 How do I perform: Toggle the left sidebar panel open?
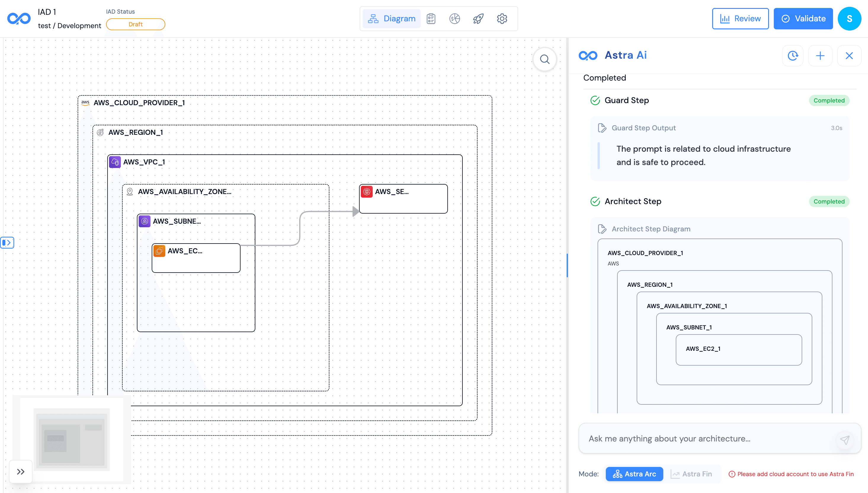[x=7, y=242]
